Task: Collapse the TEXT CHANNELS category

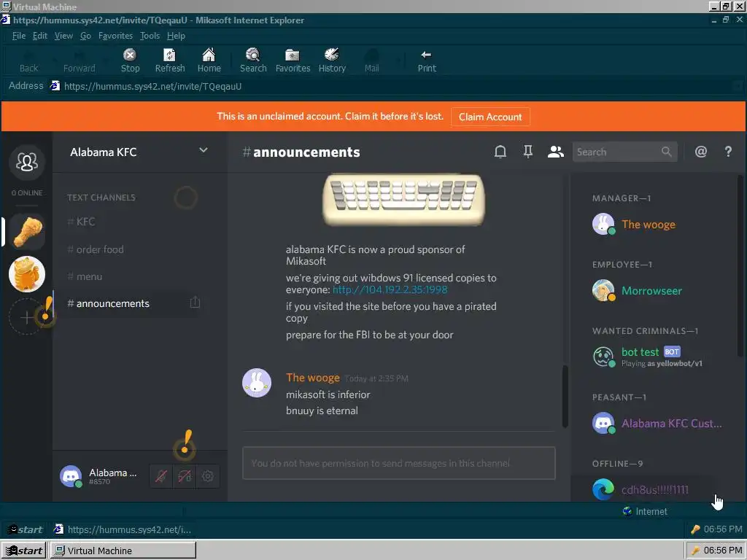Action: tap(101, 197)
